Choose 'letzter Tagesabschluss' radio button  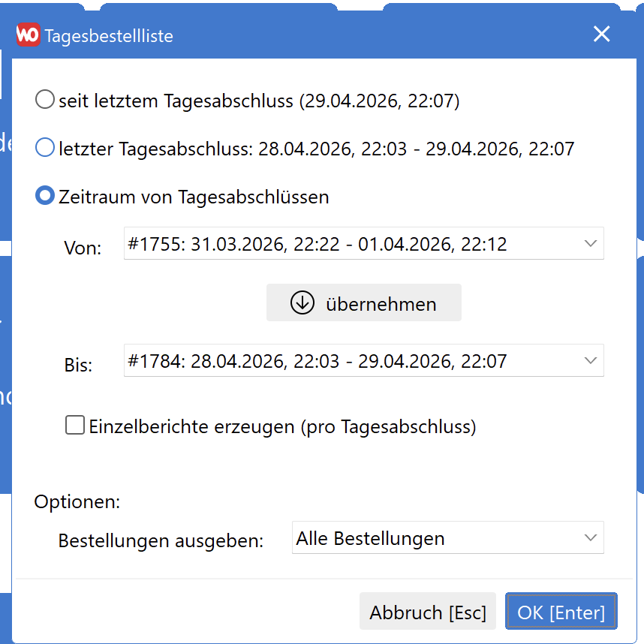45,148
